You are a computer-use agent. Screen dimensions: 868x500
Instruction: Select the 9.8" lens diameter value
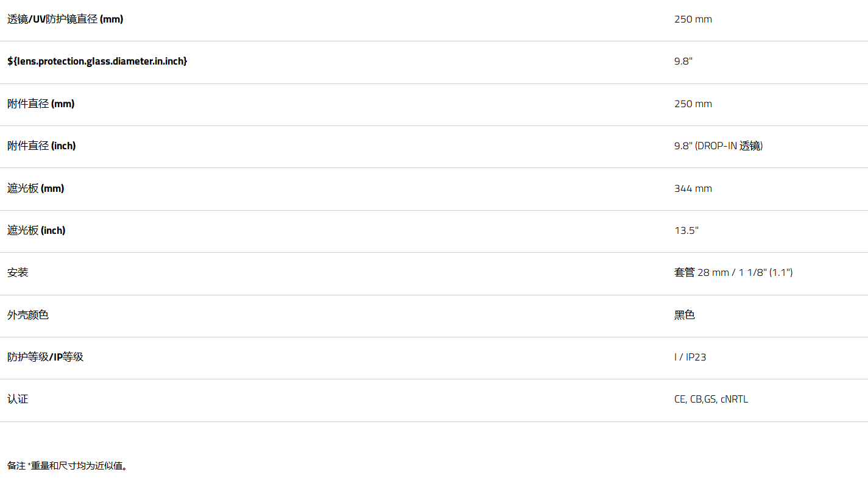pos(683,61)
